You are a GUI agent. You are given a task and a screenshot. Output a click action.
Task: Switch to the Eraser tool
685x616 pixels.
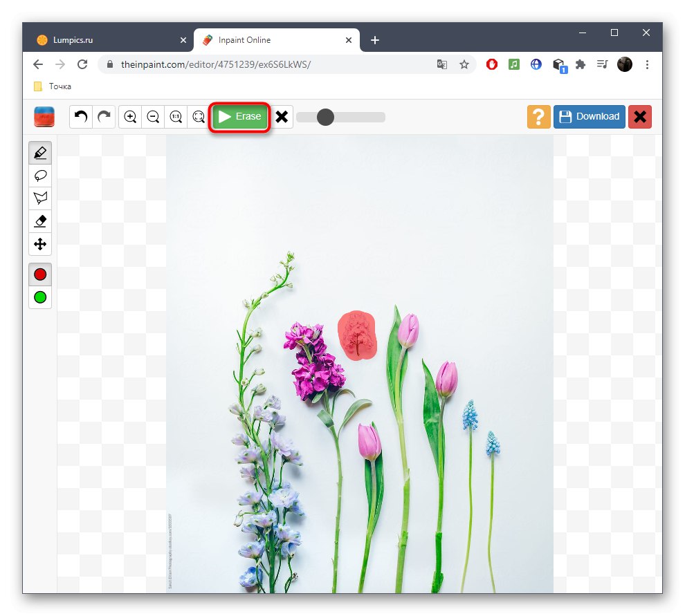(39, 221)
